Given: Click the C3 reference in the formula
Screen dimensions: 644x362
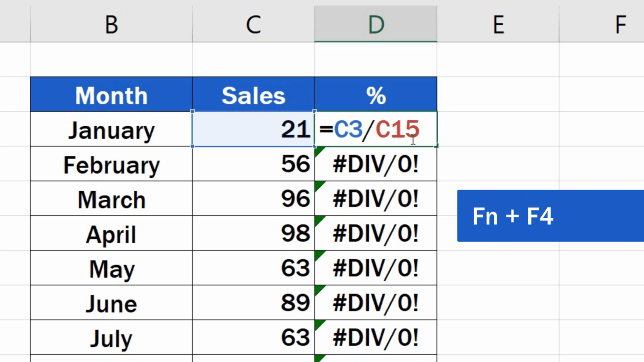Looking at the screenshot, I should (348, 129).
